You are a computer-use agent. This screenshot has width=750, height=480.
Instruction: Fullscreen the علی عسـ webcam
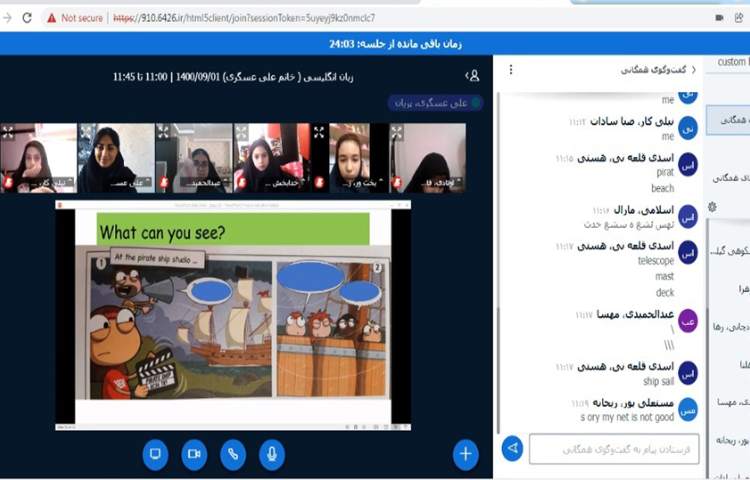[86, 131]
